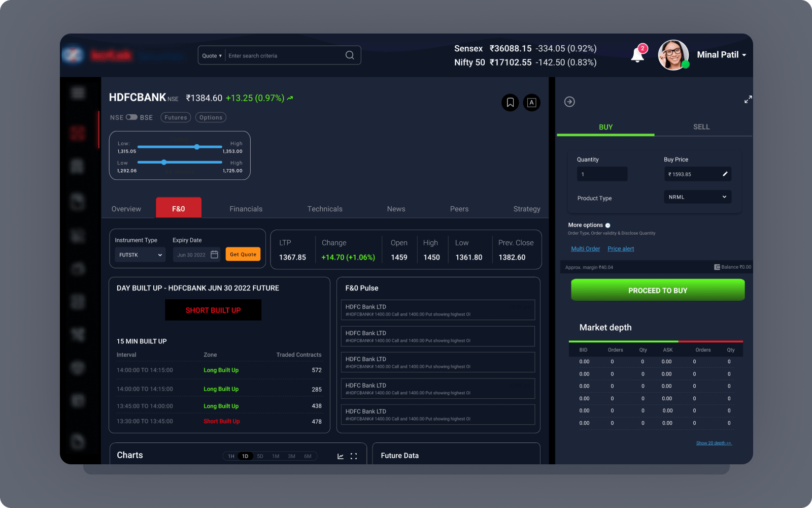The width and height of the screenshot is (812, 508).
Task: Open the expiry date calendar icon
Action: click(214, 255)
